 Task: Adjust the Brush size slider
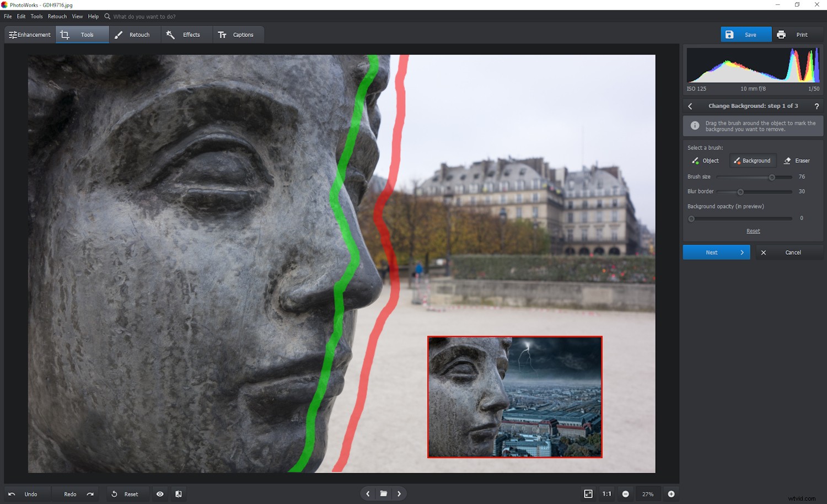coord(770,177)
